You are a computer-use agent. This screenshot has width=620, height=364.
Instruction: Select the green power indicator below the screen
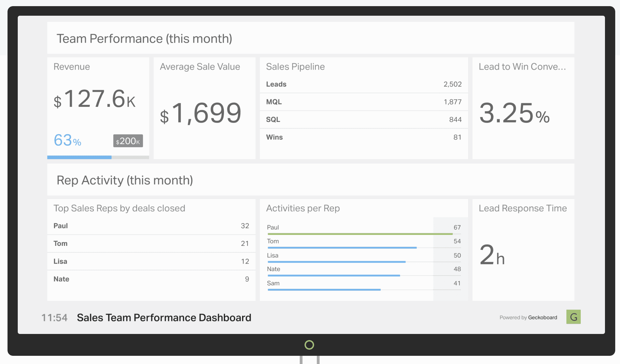[x=309, y=345]
